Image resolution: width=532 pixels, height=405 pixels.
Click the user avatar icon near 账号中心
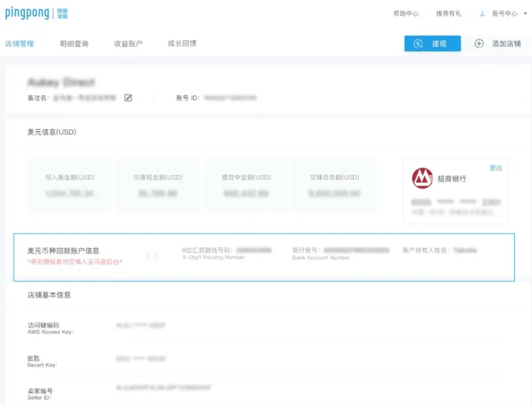tap(482, 14)
